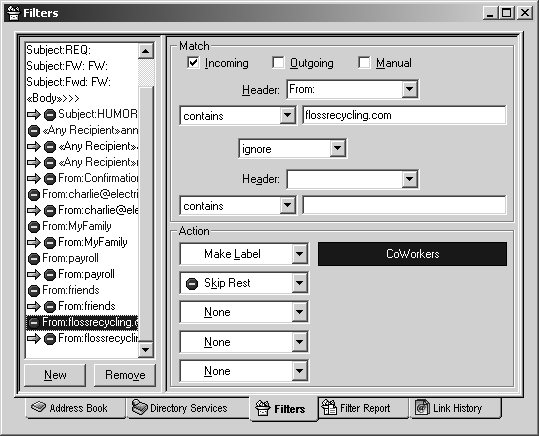Open the Make Label action dropdown

click(244, 254)
